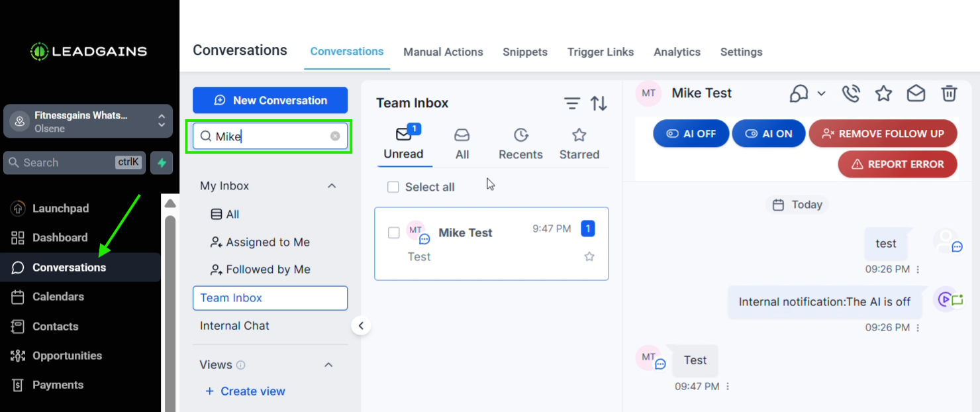This screenshot has height=412, width=980.
Task: Select the Unread filter tab
Action: tap(403, 144)
